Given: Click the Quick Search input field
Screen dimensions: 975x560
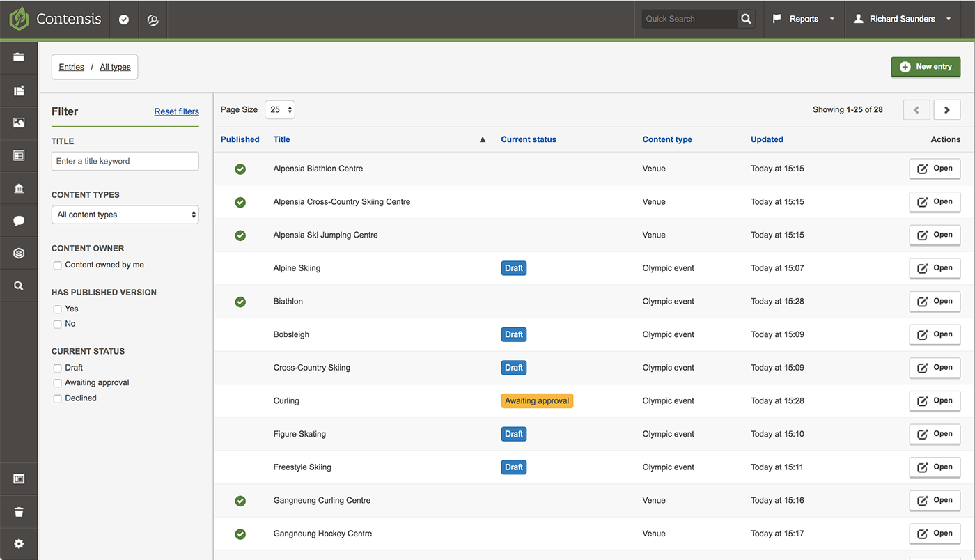Looking at the screenshot, I should 689,19.
